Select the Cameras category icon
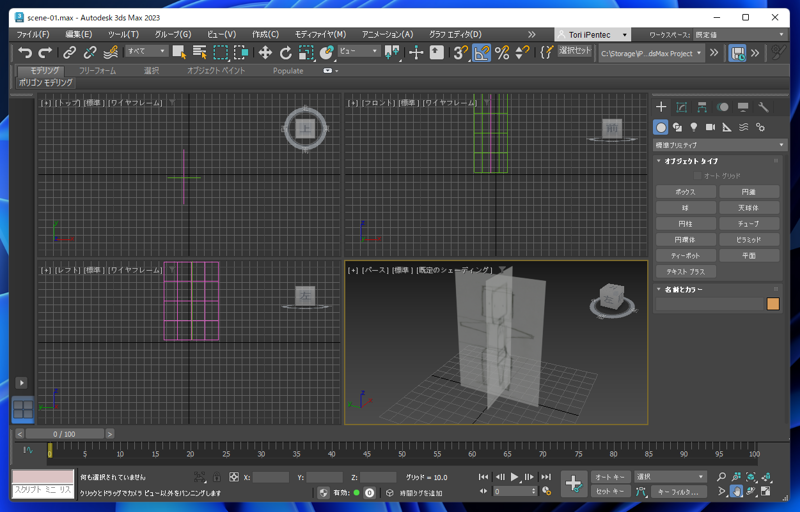Screen dimensions: 800x512 [x=710, y=127]
